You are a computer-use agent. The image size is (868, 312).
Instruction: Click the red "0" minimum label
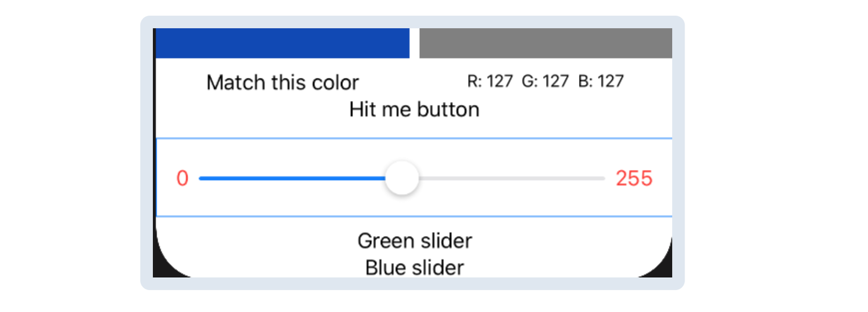pyautogui.click(x=183, y=178)
